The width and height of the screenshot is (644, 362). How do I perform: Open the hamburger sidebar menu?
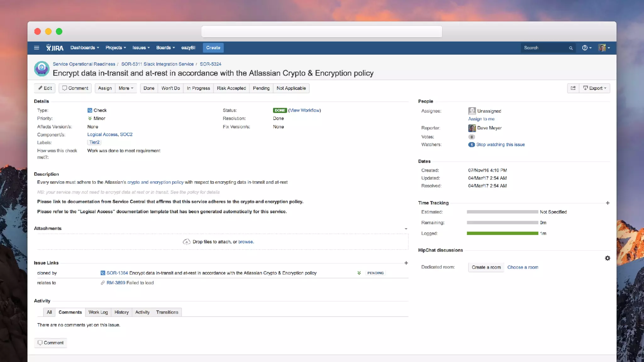36,48
